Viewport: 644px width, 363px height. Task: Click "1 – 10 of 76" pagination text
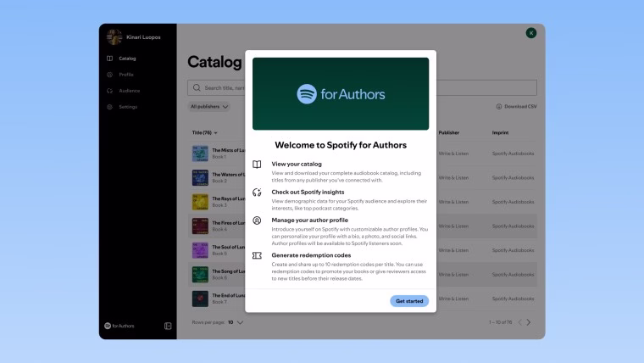tap(500, 322)
